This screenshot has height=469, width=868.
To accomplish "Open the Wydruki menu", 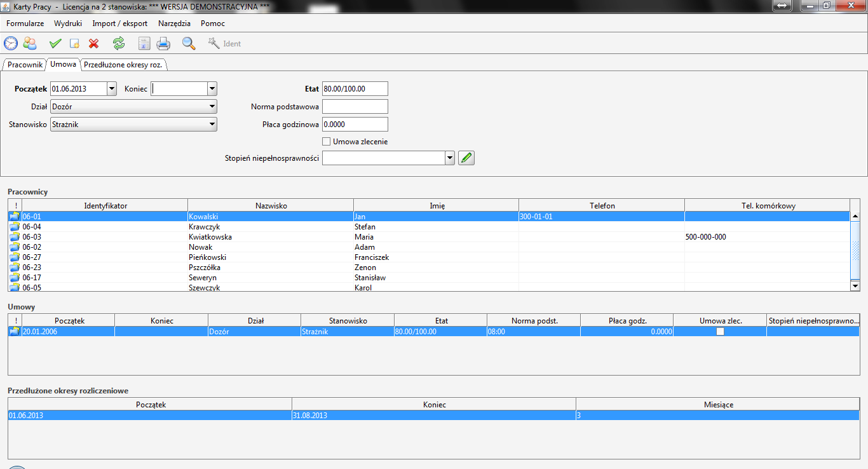I will 68,24.
